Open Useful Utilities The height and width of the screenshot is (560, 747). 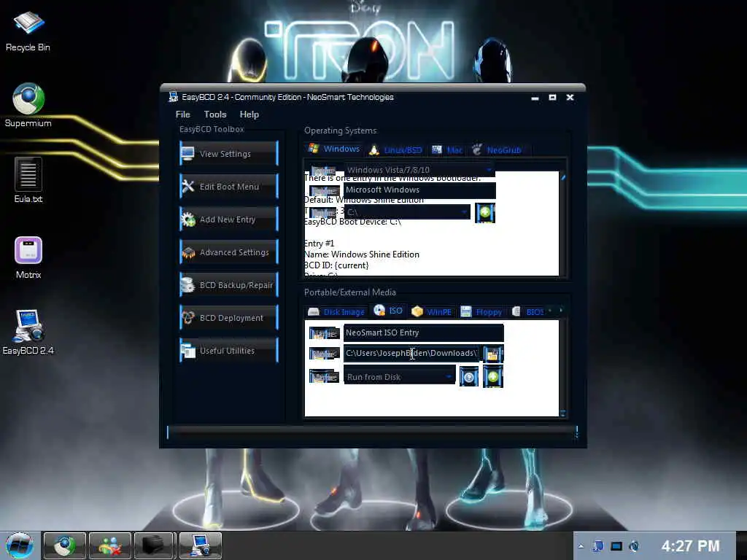[229, 351]
